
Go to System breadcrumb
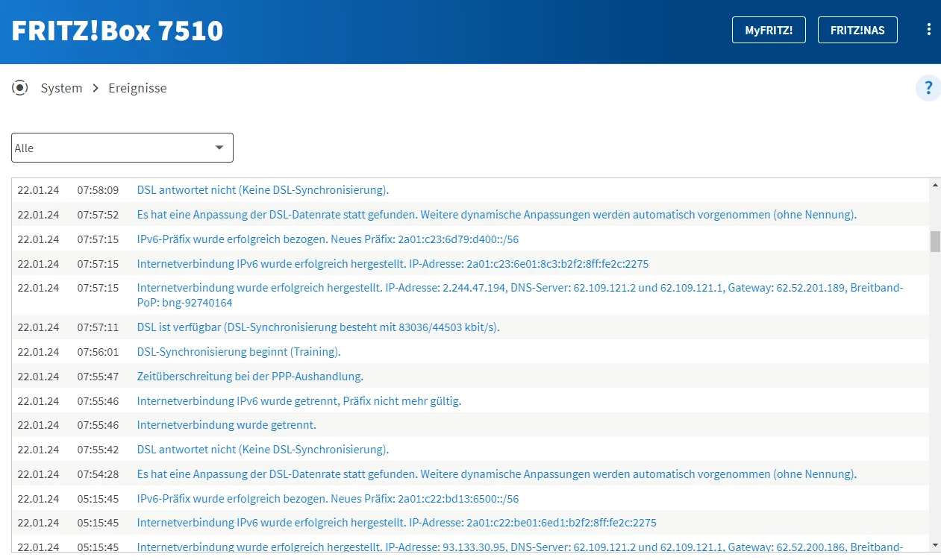[x=61, y=88]
